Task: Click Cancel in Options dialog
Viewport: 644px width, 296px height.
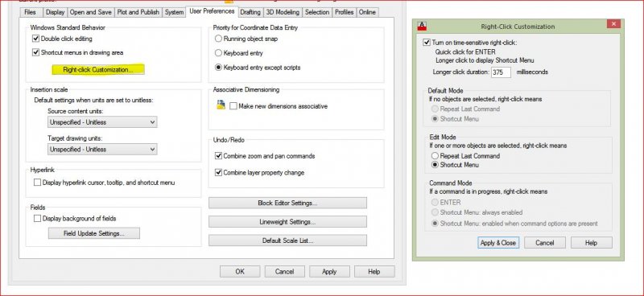Action: [285, 271]
